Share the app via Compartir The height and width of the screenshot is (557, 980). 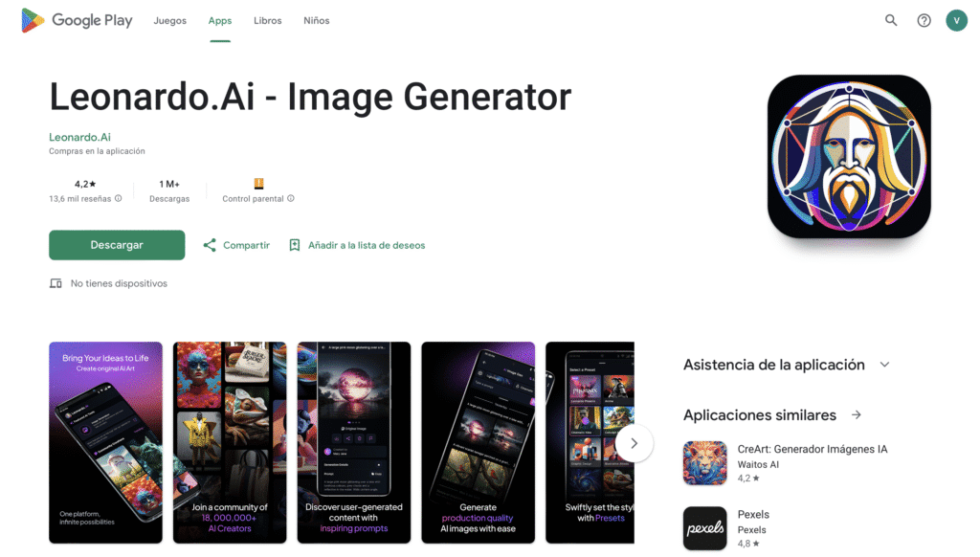(x=236, y=245)
